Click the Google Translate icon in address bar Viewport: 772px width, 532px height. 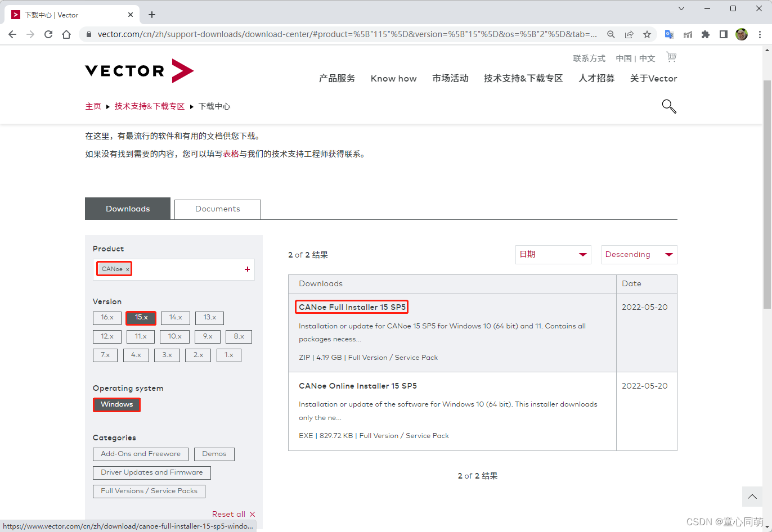669,34
